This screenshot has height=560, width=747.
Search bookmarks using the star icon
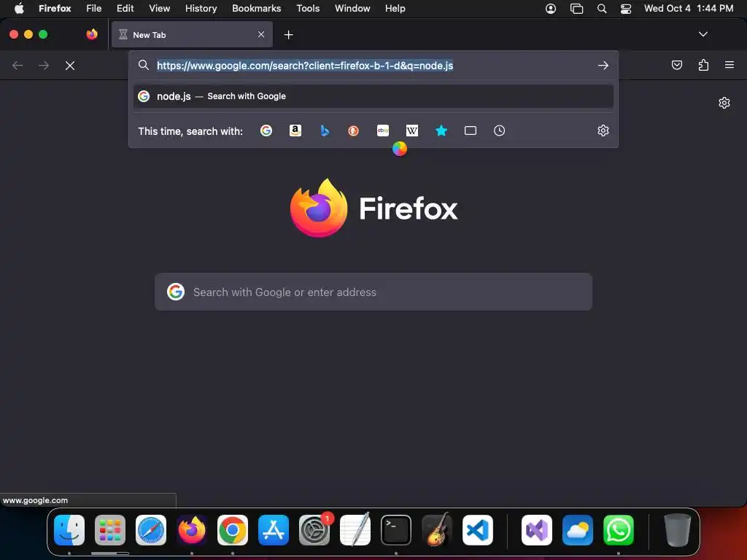441,131
